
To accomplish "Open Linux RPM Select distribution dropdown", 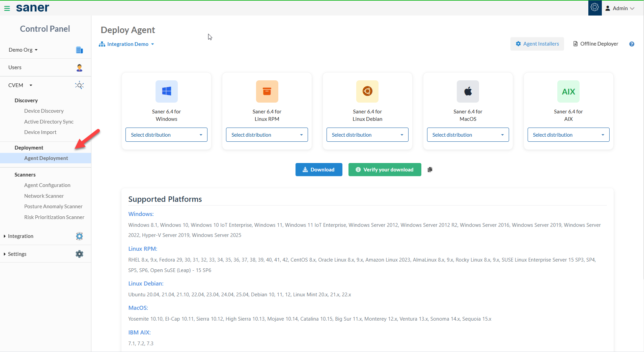I will coord(267,135).
